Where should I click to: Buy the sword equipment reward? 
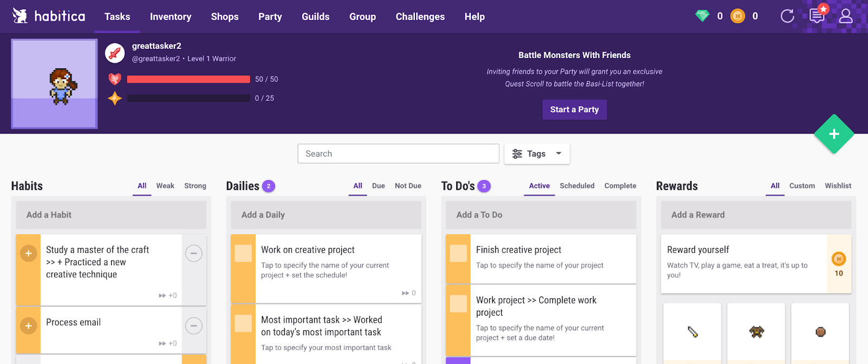[x=692, y=332]
